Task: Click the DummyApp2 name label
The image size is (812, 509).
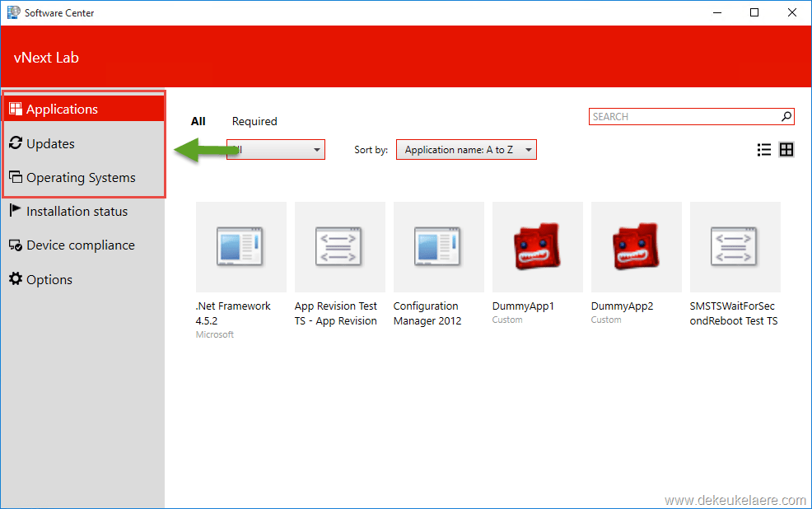Action: 622,306
